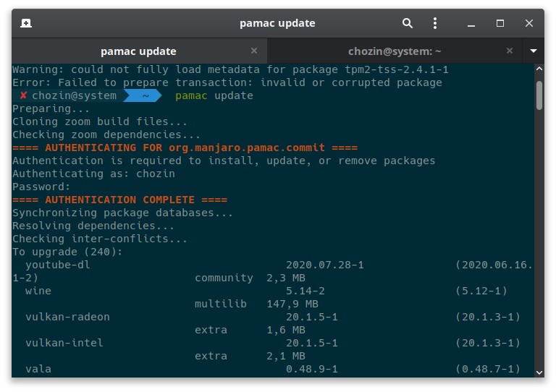Click the vertical scrollbar thumb
Screen dimensions: 556x392
(x=539, y=95)
